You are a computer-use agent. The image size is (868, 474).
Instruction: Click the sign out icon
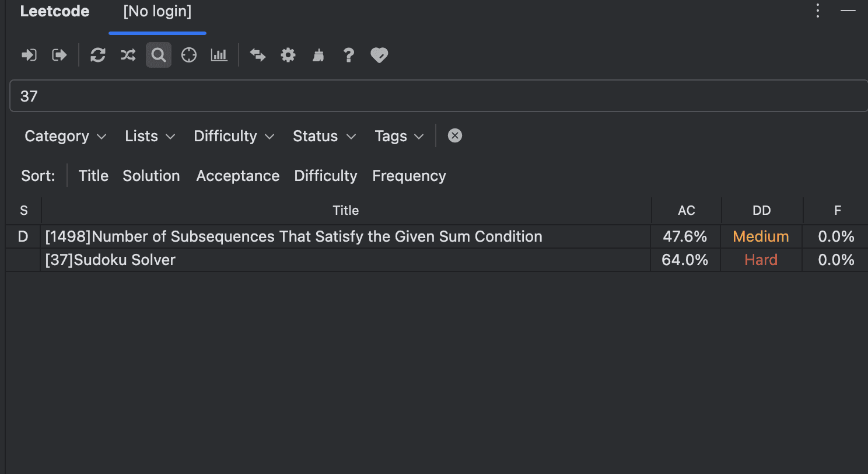click(x=60, y=55)
